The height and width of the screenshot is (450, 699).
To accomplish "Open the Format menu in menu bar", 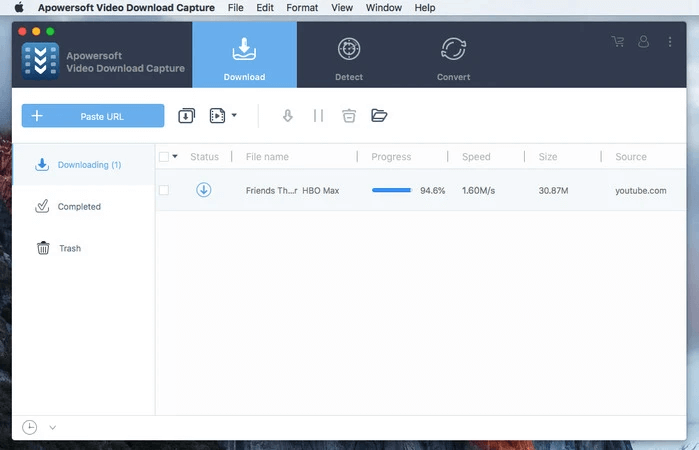I will point(302,7).
